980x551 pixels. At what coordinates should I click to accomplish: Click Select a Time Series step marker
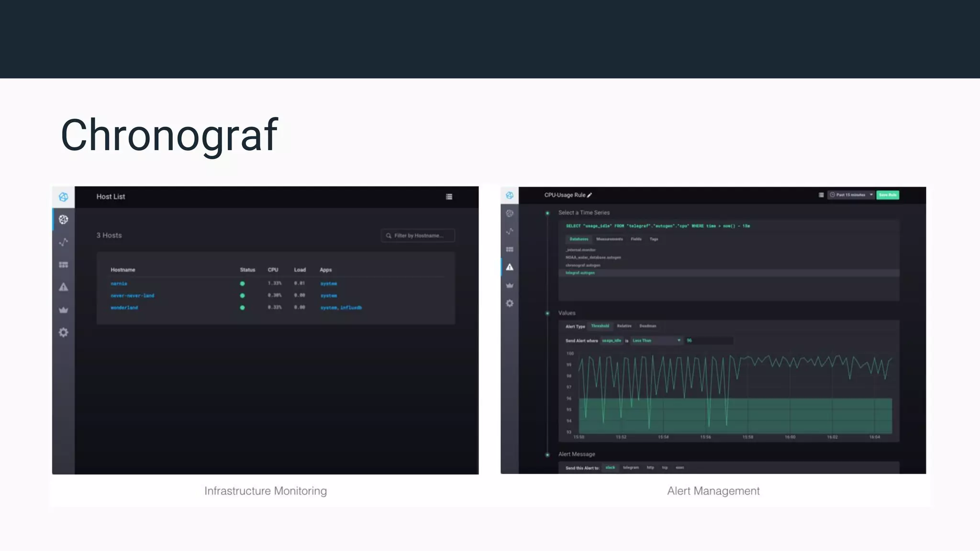(x=547, y=213)
